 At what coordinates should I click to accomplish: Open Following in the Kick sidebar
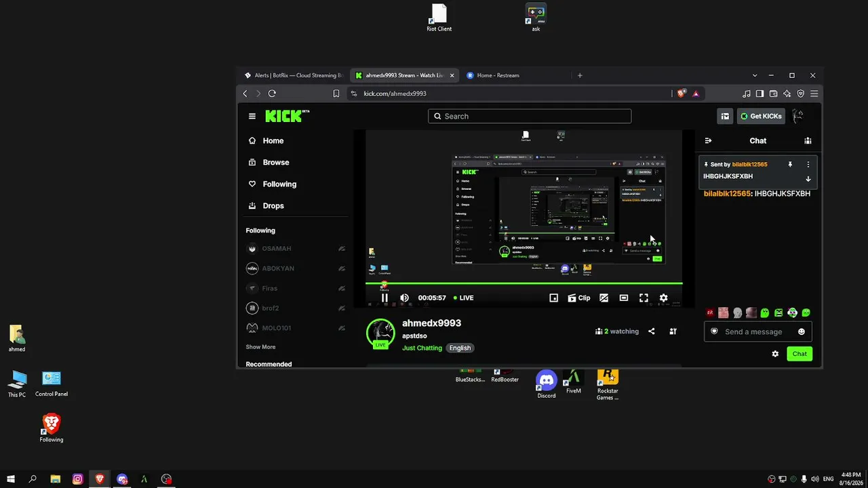click(273, 184)
